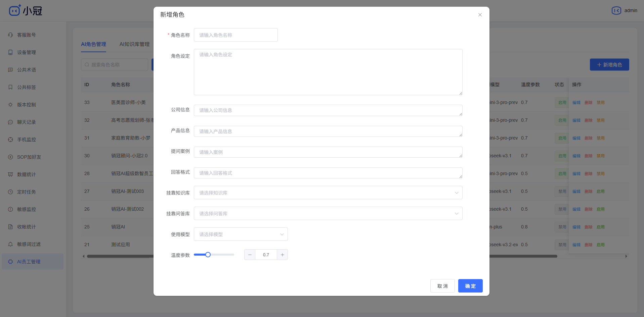Open 聊天记录 in the sidebar
Viewport: 644px width, 317px height.
click(x=27, y=122)
